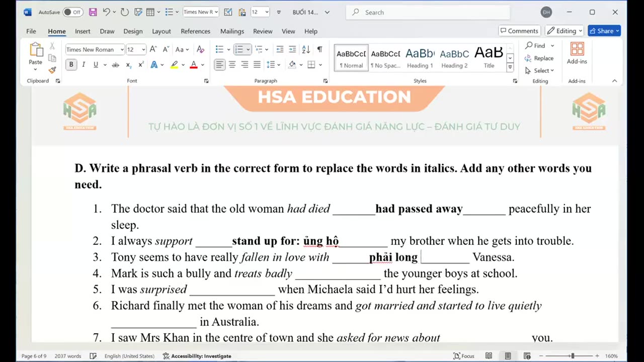Increase font size with the grow font icon
The image size is (644, 362).
point(153,49)
